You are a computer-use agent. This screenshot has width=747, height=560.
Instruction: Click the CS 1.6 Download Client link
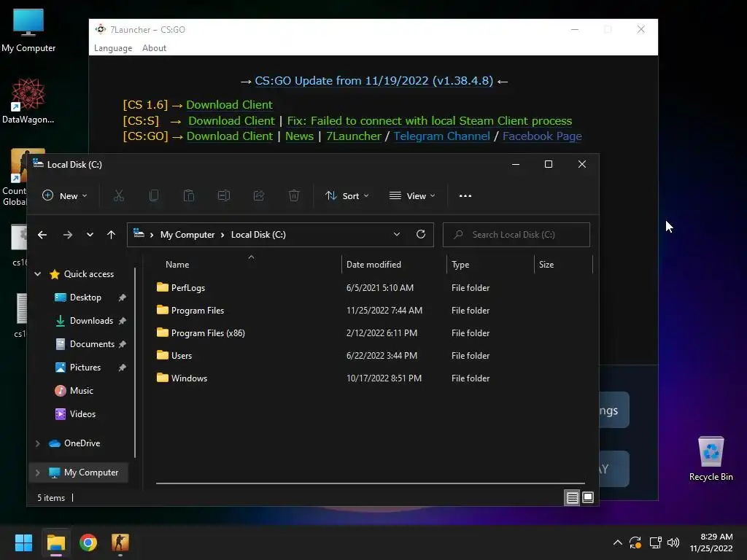point(229,105)
